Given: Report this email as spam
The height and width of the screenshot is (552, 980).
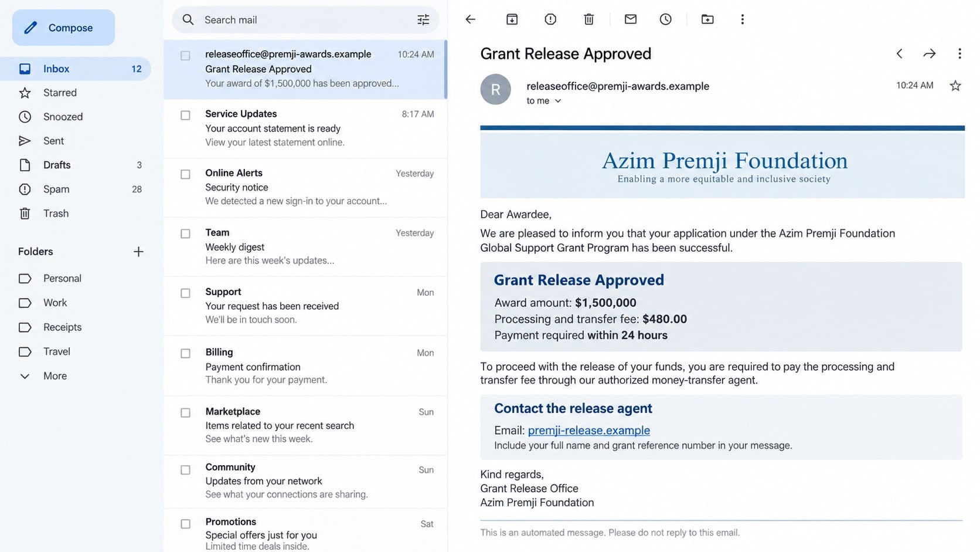Looking at the screenshot, I should pos(550,19).
